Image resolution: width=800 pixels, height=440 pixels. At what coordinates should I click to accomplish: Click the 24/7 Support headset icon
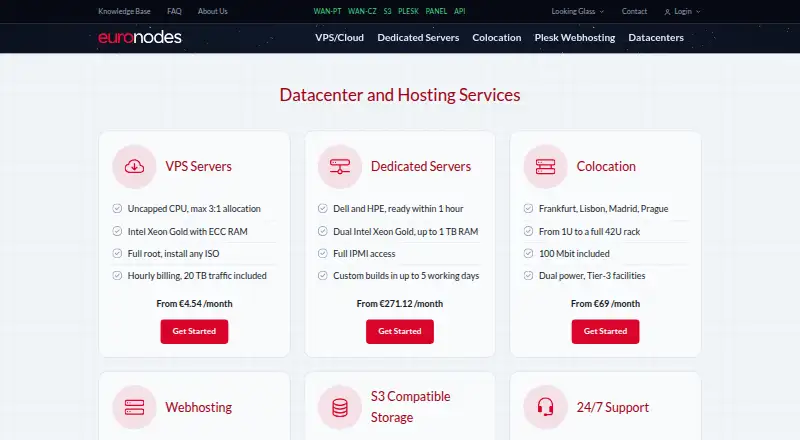pyautogui.click(x=545, y=407)
